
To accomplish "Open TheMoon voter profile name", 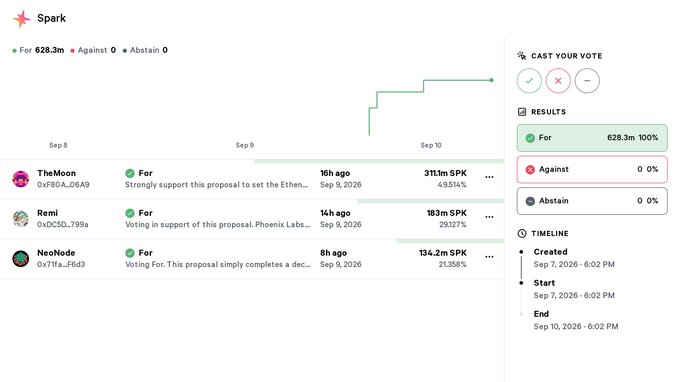I will point(56,173).
